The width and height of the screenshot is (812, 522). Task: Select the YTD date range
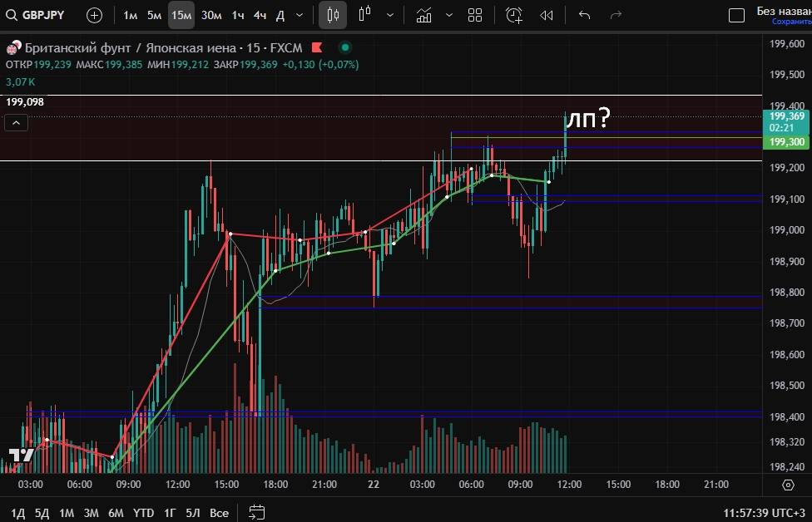click(x=143, y=513)
